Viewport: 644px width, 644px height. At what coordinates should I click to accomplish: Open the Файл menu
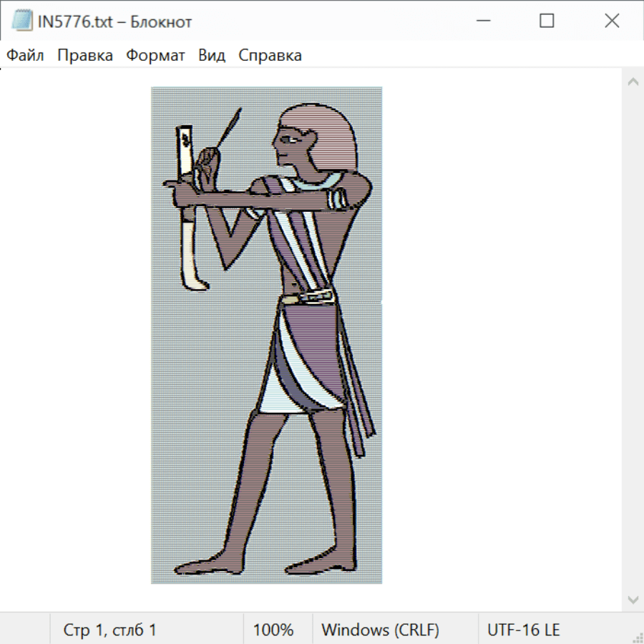[x=25, y=56]
